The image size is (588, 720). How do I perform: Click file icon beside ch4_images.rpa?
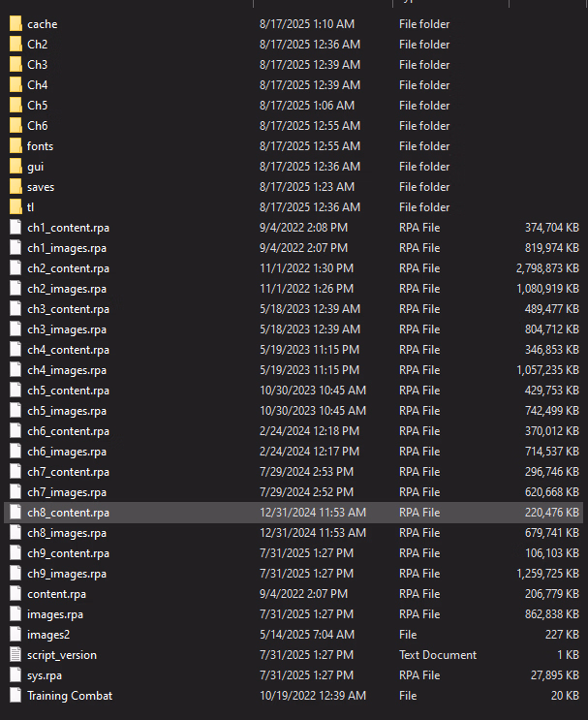pos(15,370)
